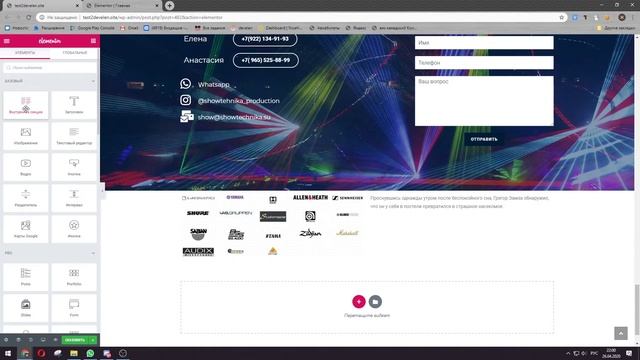Click Elena's phone number button
The image size is (640, 360).
coord(265,39)
